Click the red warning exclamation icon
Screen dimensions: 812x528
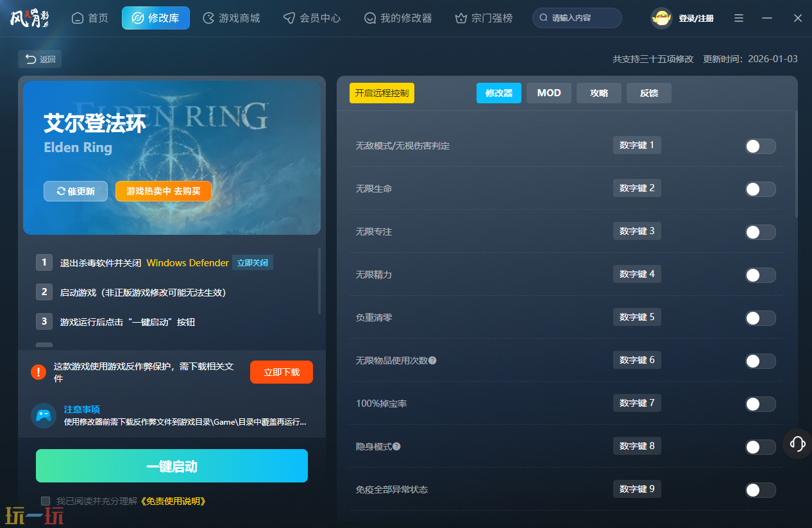38,371
